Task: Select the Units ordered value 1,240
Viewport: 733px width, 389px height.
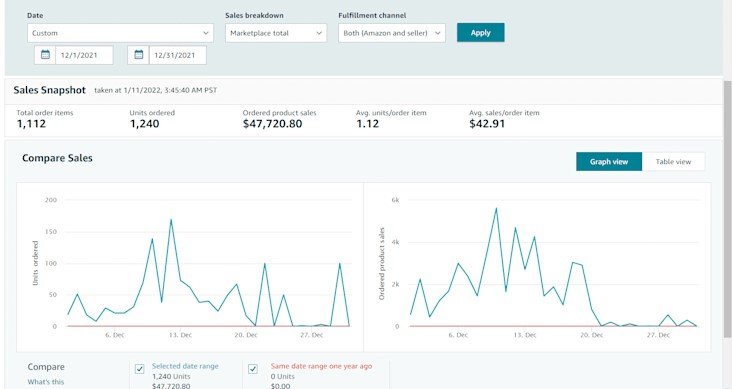Action: click(x=144, y=124)
